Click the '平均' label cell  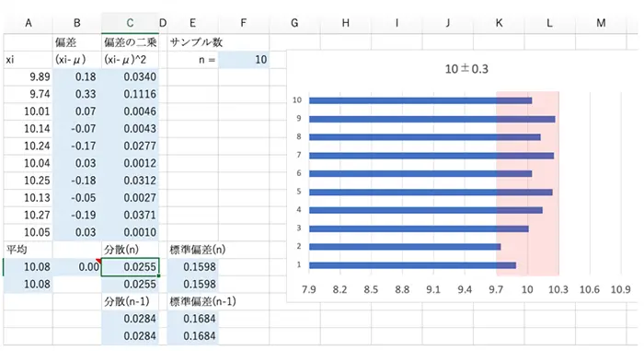coord(28,250)
